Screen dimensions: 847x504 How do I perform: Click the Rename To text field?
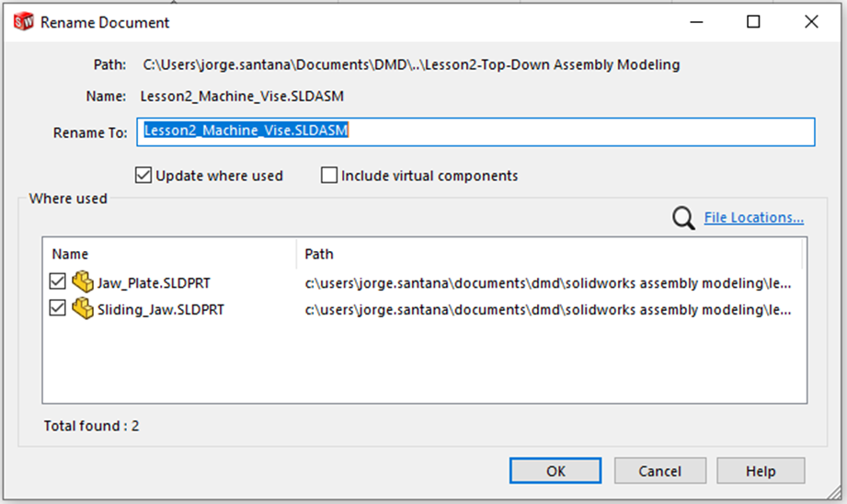click(x=475, y=132)
